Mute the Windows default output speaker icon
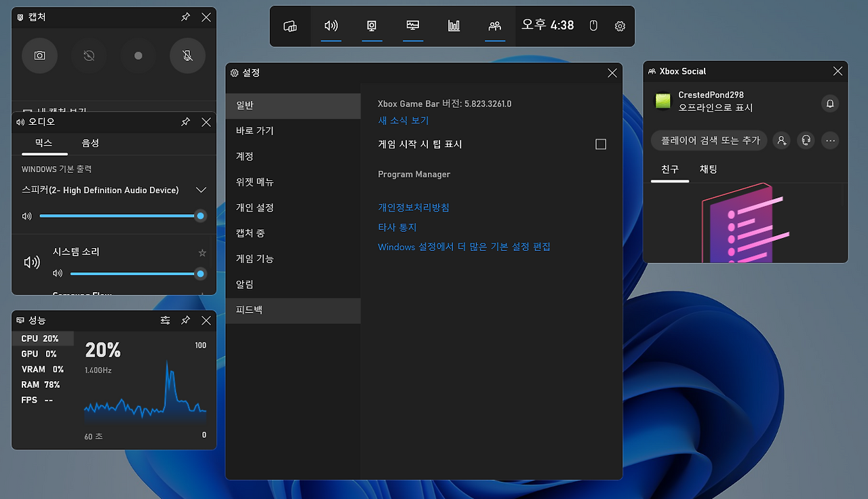The image size is (868, 499). [x=27, y=216]
